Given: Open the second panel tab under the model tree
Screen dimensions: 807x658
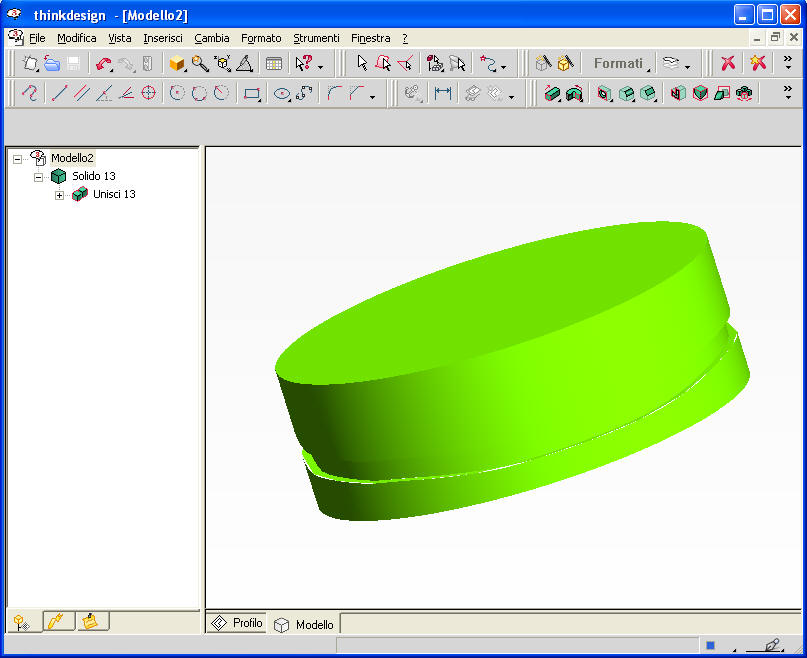Looking at the screenshot, I should tap(58, 621).
